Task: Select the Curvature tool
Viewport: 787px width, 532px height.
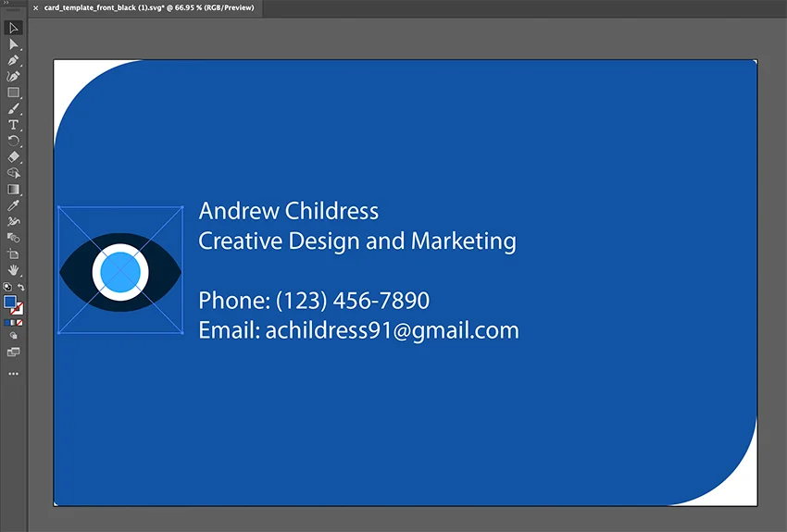Action: pos(13,77)
